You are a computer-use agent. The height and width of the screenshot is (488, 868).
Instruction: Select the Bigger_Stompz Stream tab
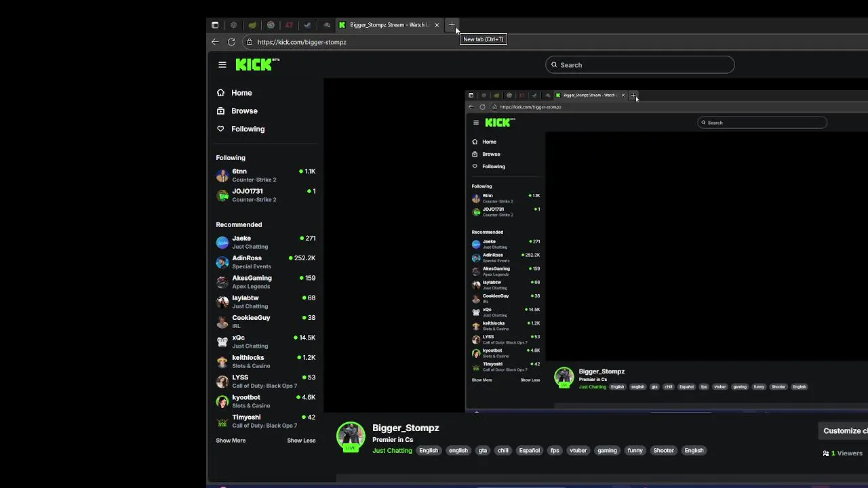tap(389, 25)
